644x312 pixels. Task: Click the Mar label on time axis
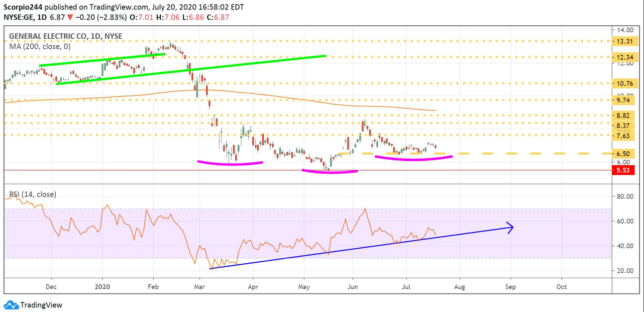tap(200, 287)
